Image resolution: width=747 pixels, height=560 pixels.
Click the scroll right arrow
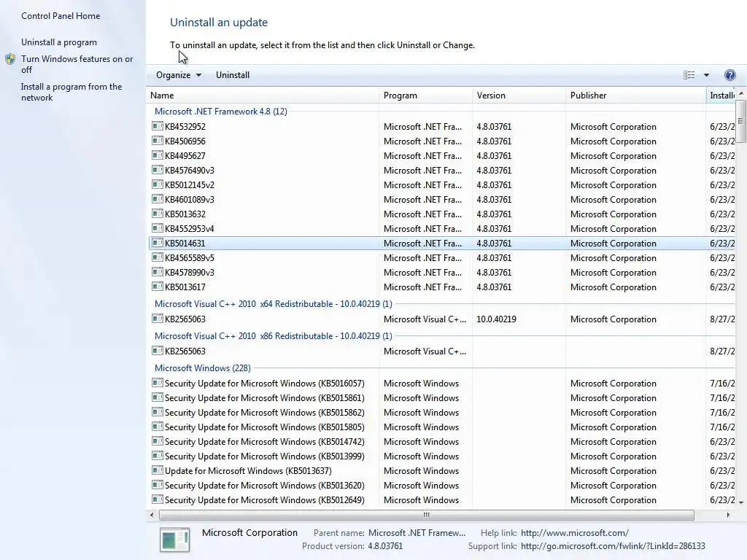tap(728, 515)
